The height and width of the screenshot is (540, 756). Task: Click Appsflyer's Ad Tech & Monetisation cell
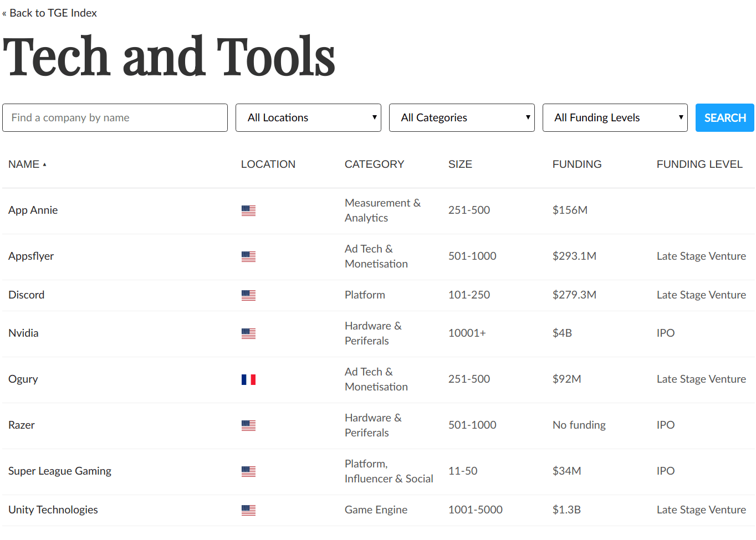pyautogui.click(x=376, y=256)
